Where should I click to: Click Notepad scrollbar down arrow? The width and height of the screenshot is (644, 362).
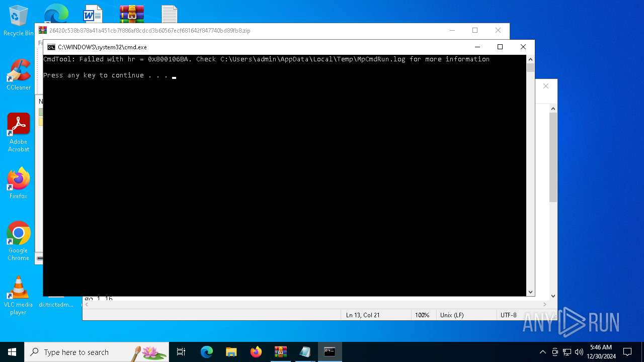553,296
